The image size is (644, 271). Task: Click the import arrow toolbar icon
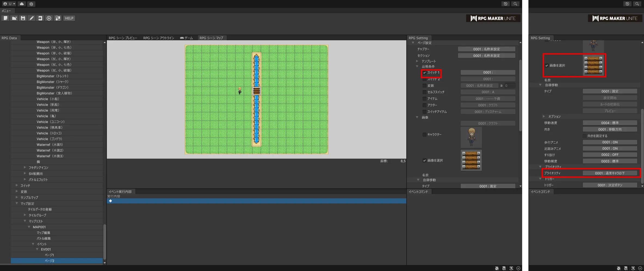40,18
